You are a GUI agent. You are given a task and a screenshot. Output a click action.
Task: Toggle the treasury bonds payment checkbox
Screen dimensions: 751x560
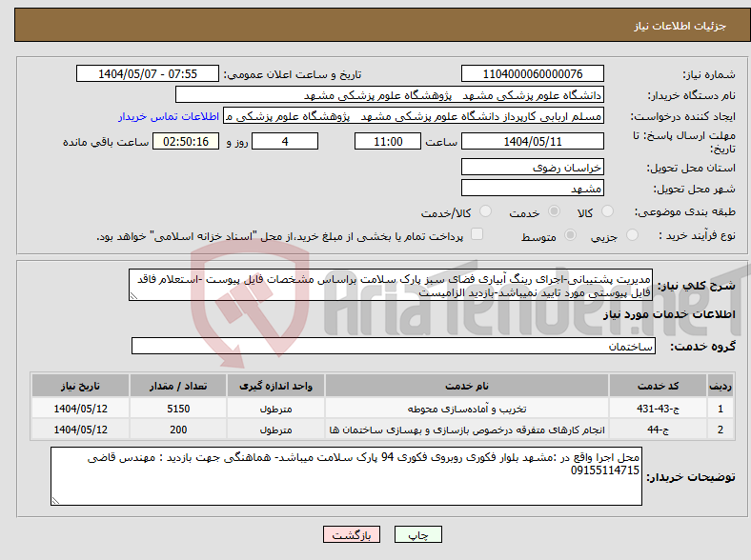pyautogui.click(x=477, y=234)
